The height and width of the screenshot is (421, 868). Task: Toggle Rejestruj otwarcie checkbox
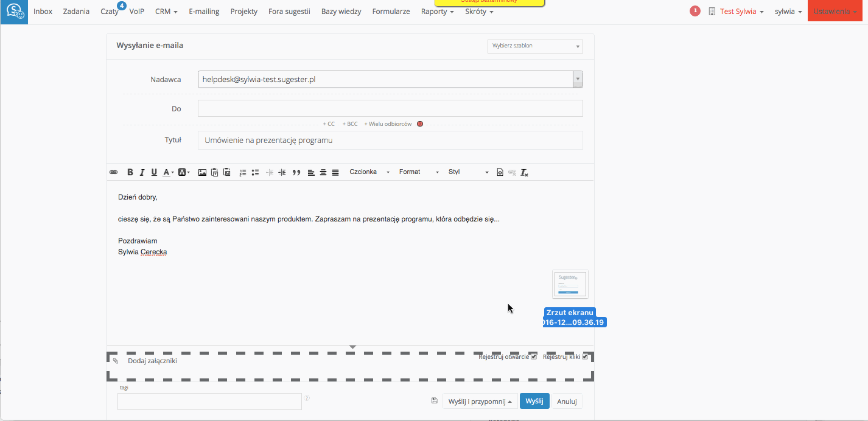[x=534, y=357]
